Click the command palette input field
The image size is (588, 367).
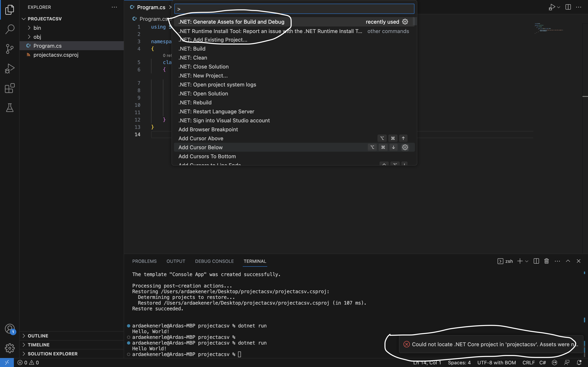(294, 9)
